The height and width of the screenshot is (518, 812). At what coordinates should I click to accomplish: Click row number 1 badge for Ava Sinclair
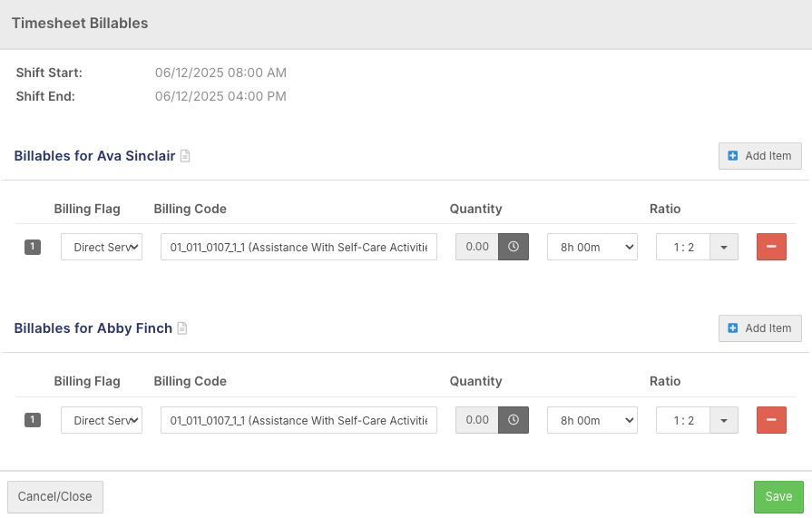tap(33, 247)
